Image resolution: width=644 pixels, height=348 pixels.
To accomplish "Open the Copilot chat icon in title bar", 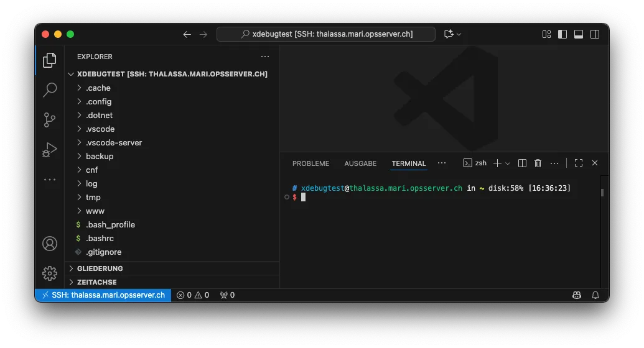I will click(x=449, y=34).
